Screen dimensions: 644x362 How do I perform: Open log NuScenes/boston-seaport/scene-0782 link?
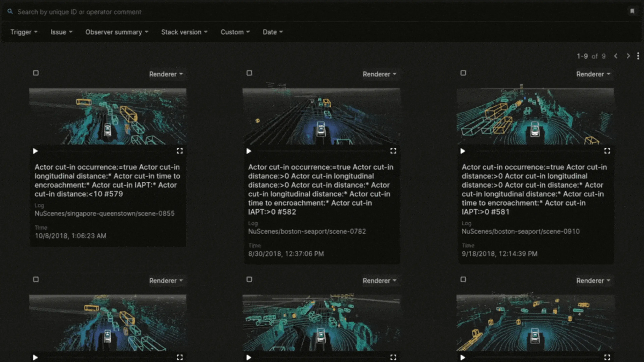coord(307,231)
